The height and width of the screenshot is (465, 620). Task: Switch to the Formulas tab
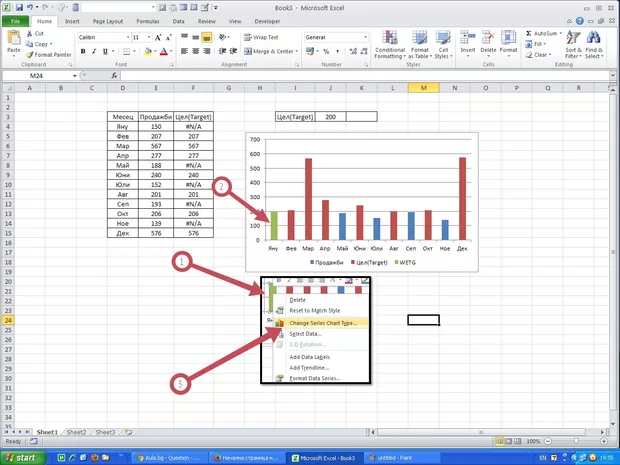tap(148, 21)
